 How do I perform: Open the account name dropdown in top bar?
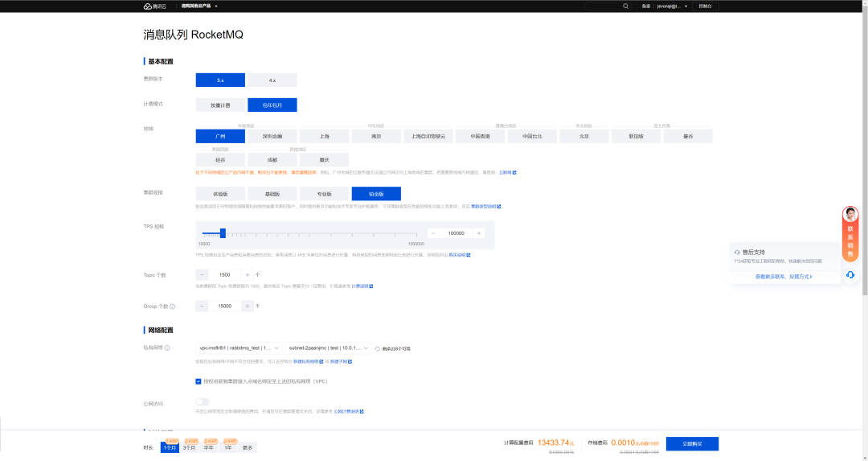pyautogui.click(x=672, y=6)
